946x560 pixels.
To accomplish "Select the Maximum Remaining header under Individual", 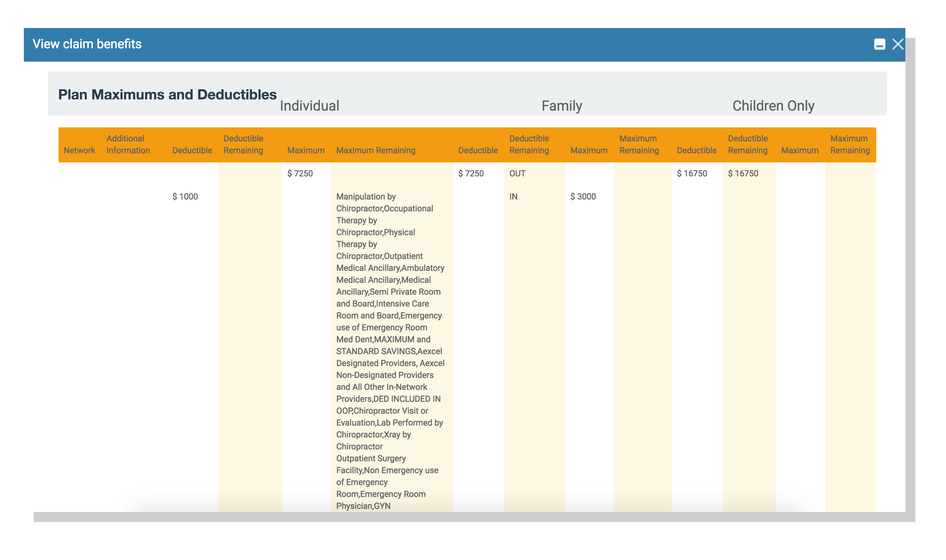I will tap(375, 150).
